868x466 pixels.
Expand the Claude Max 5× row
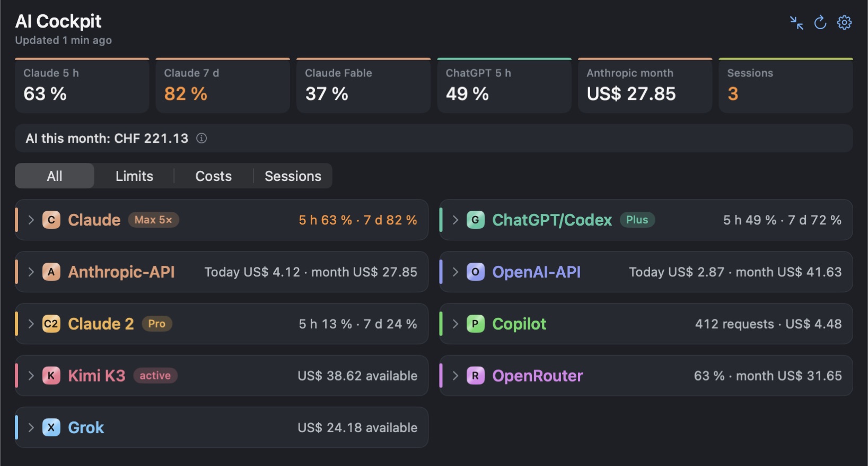point(31,220)
